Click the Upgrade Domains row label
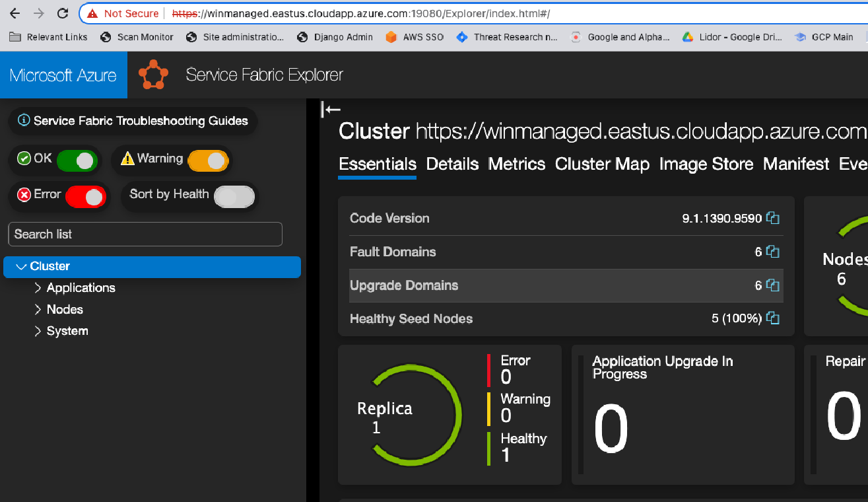 (404, 285)
